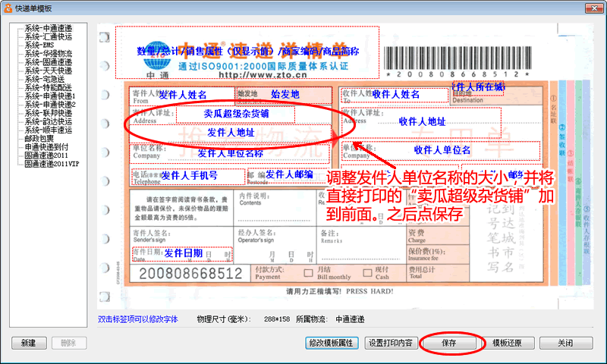The image size is (607, 364).
Task: Click the 关闭 button
Action: (x=566, y=343)
